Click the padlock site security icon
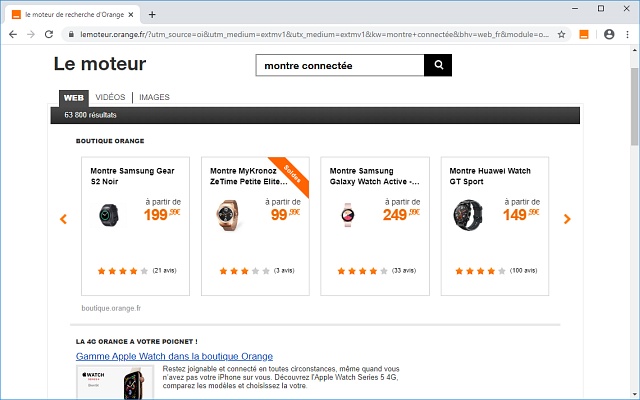 (x=71, y=35)
